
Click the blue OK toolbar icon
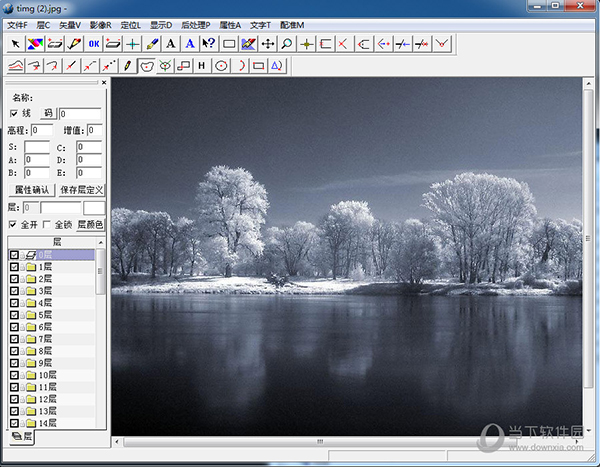94,44
